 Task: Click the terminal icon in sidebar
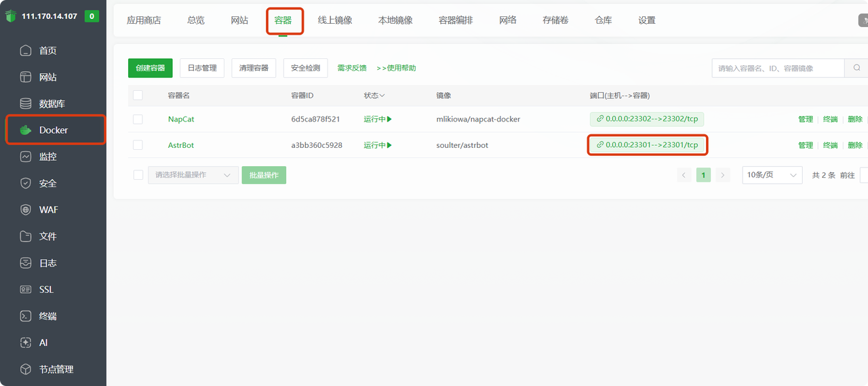pyautogui.click(x=26, y=316)
